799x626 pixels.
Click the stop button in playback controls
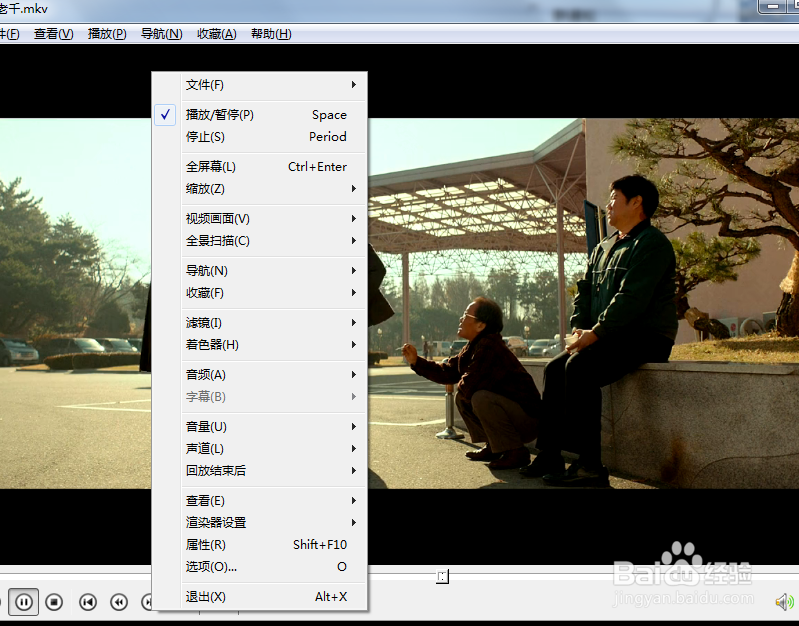coord(54,602)
